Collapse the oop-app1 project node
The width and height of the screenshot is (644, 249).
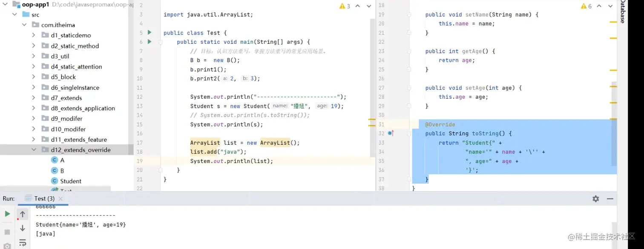click(5, 4)
